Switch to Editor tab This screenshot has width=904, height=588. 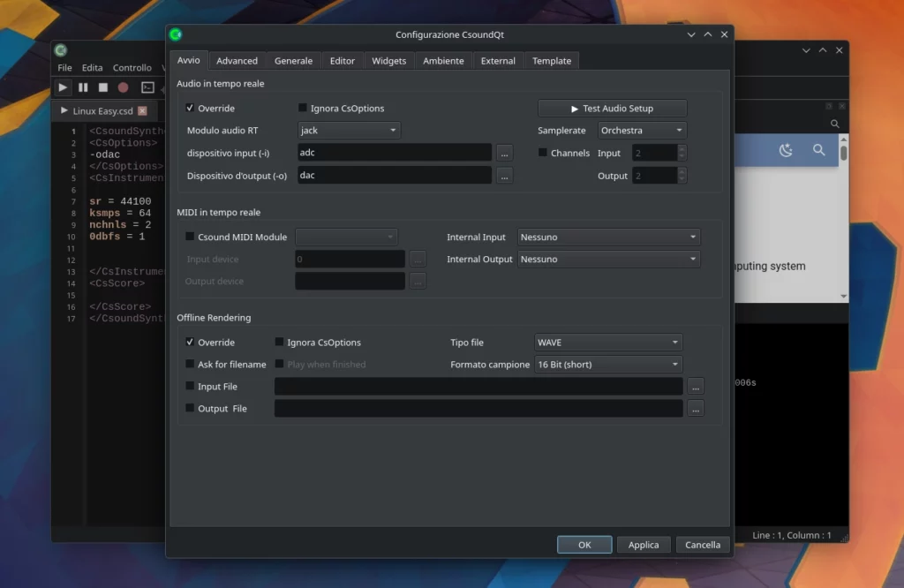coord(343,61)
